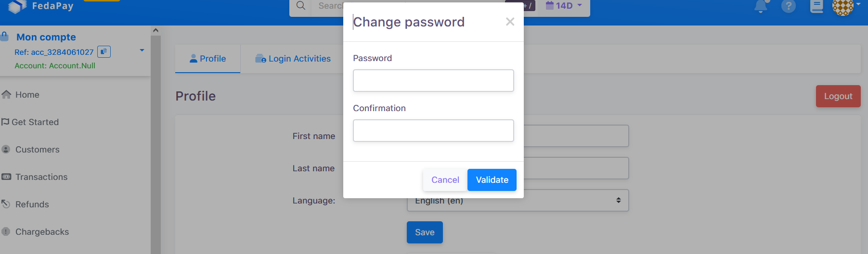Viewport: 868px width, 254px height.
Task: Open the documentation book icon
Action: click(816, 6)
